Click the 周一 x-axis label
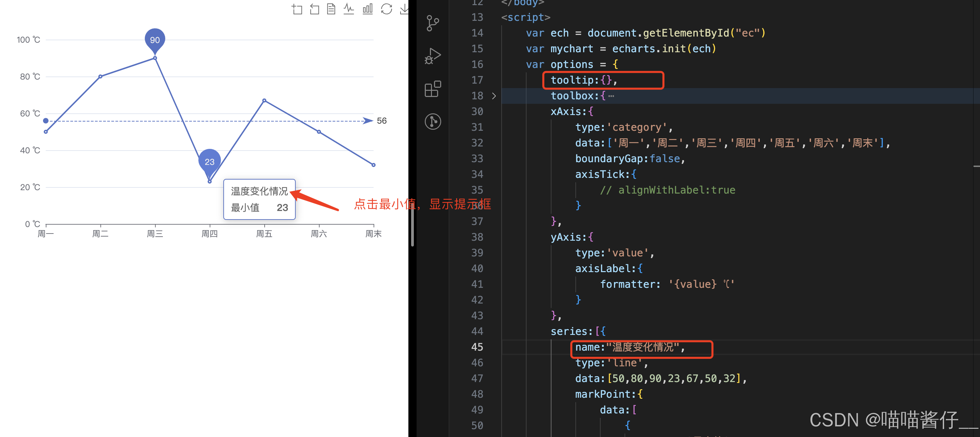980x437 pixels. 46,234
